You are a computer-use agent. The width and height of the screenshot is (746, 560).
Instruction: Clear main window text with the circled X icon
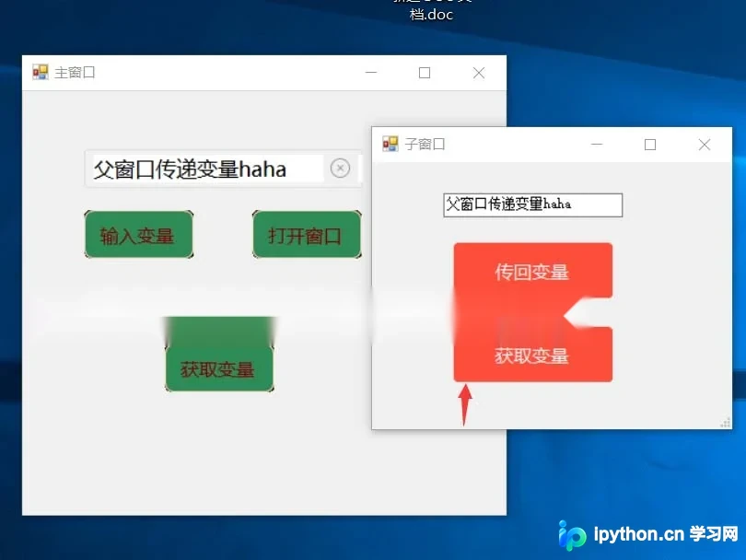340,168
